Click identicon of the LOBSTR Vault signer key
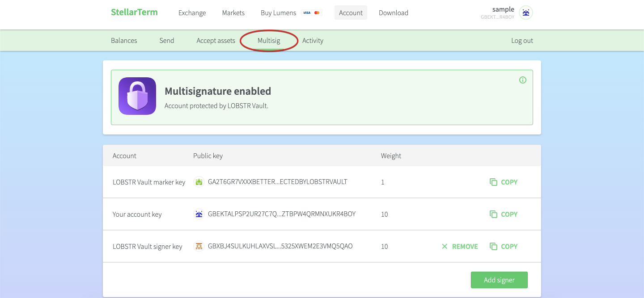This screenshot has height=298, width=644. click(x=199, y=246)
